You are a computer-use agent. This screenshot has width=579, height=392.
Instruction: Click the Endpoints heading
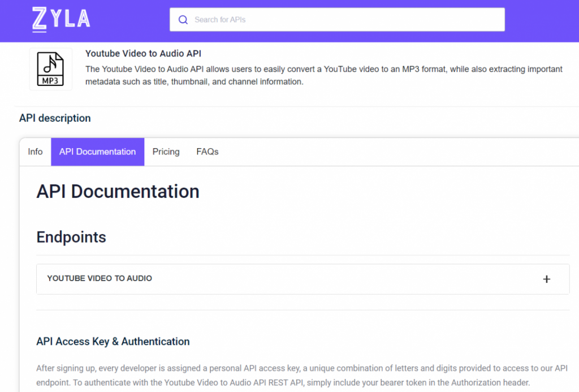tap(71, 237)
